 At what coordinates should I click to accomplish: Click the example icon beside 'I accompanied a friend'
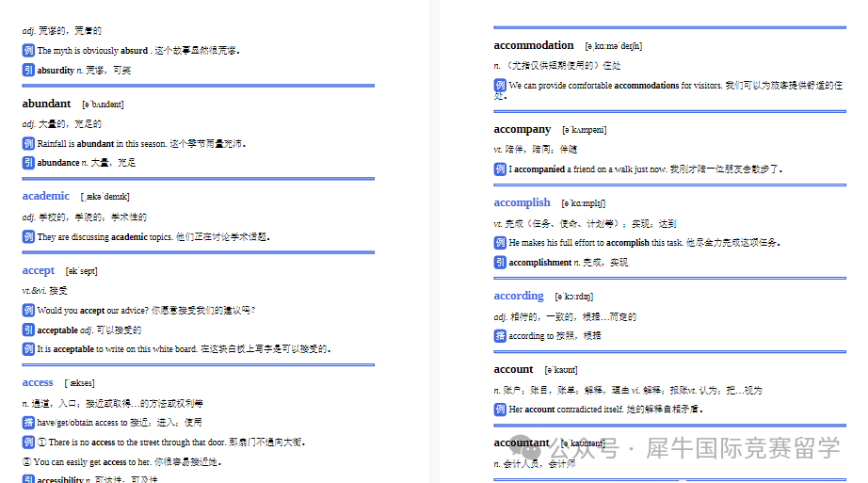tap(500, 169)
